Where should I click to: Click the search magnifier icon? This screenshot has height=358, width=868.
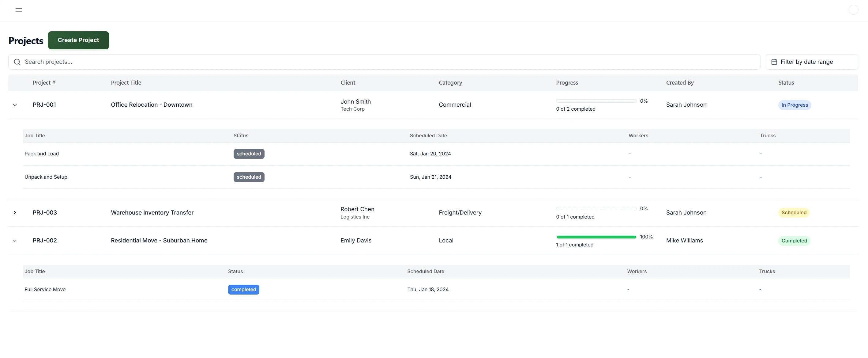17,62
